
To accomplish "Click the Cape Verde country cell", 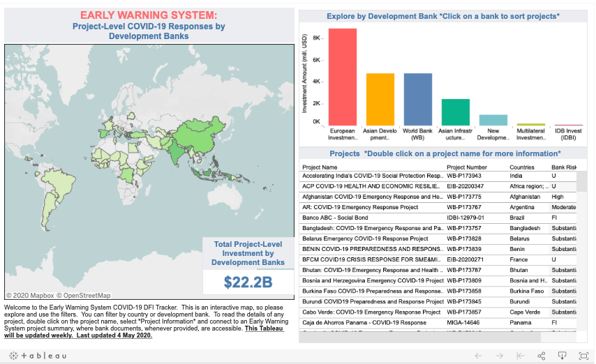I will coord(525,312).
